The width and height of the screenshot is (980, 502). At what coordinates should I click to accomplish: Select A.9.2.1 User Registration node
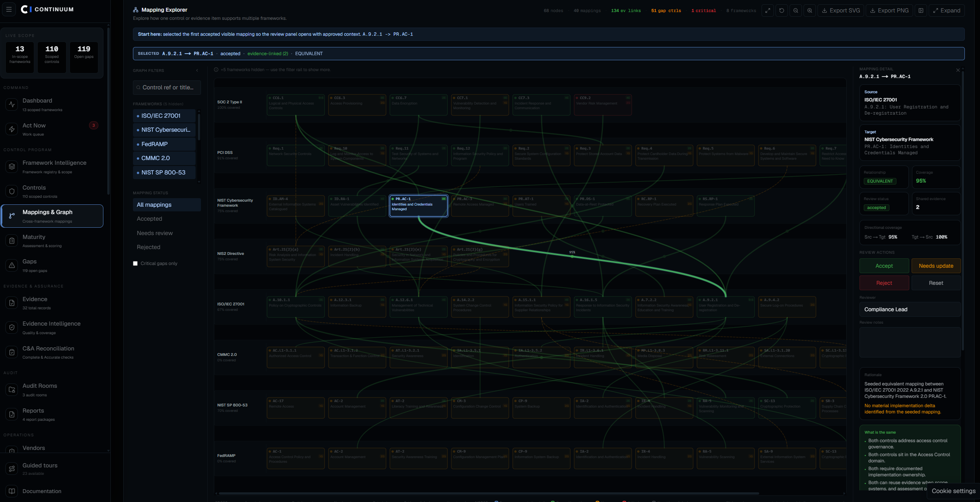(725, 307)
